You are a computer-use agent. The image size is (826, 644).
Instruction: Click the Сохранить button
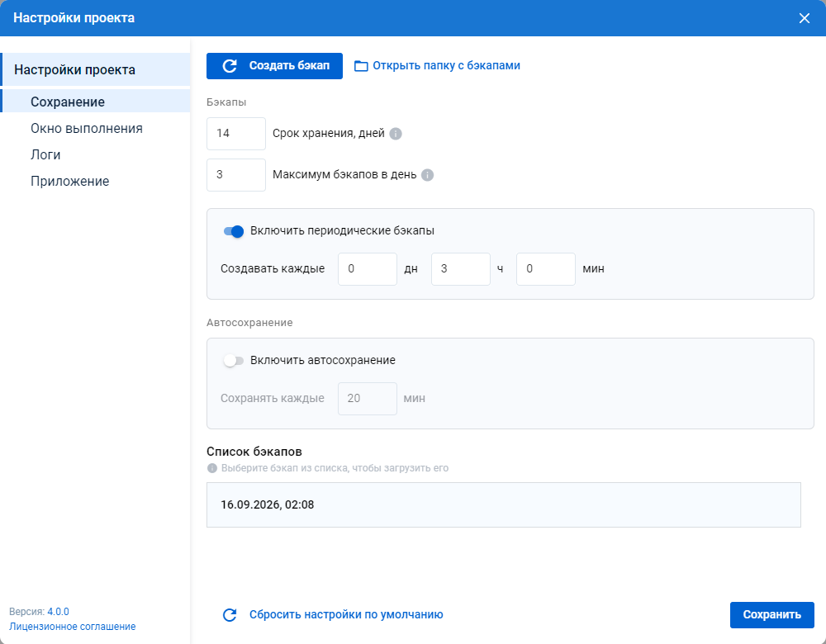tap(771, 615)
